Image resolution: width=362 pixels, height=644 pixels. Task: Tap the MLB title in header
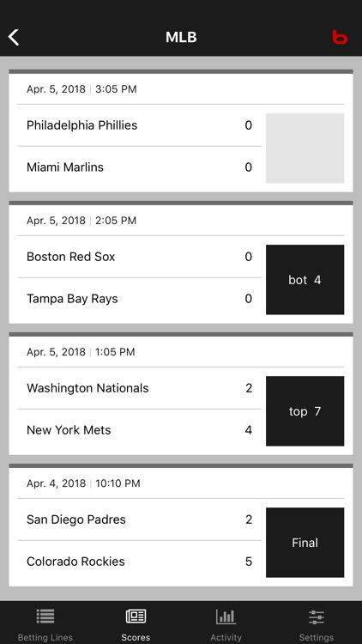181,38
